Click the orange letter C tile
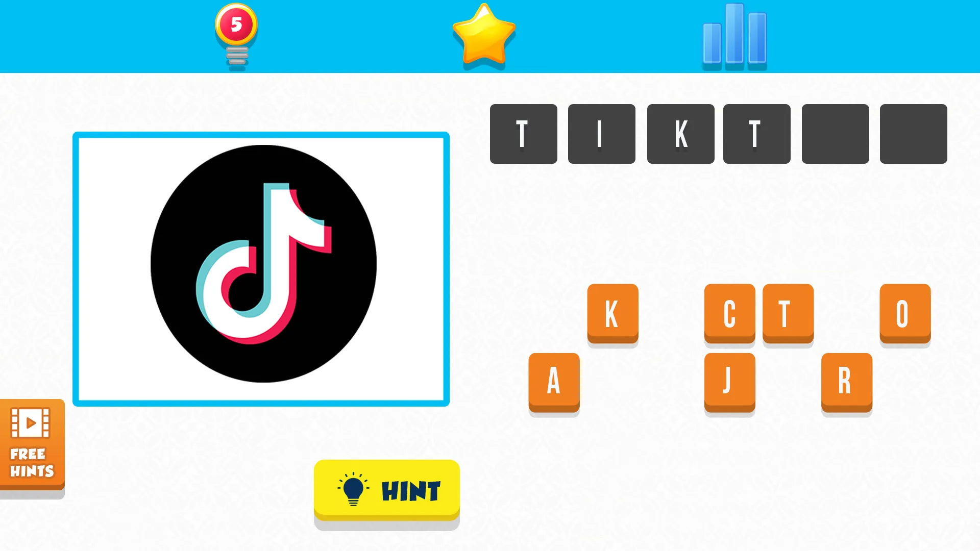The height and width of the screenshot is (551, 980). pyautogui.click(x=729, y=311)
